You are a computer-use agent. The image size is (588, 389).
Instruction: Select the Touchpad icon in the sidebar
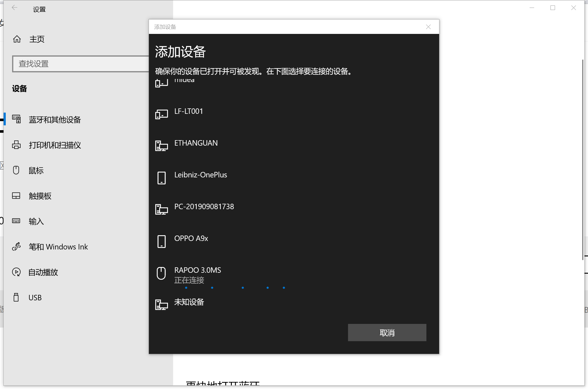tap(16, 196)
